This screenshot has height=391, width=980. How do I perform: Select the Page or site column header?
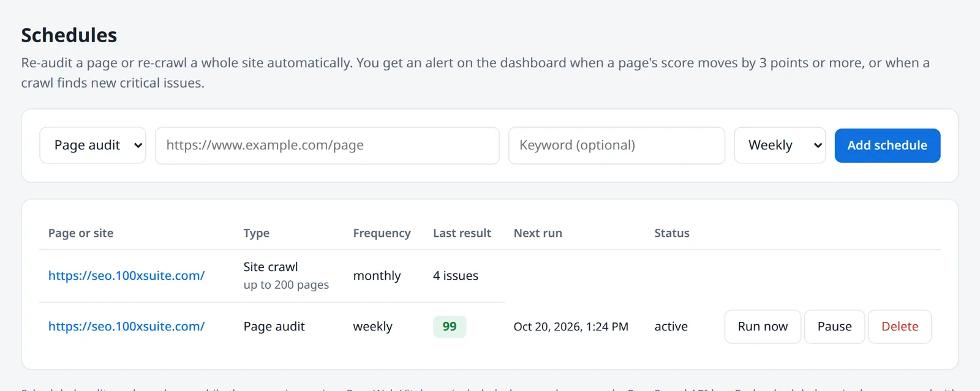point(81,233)
